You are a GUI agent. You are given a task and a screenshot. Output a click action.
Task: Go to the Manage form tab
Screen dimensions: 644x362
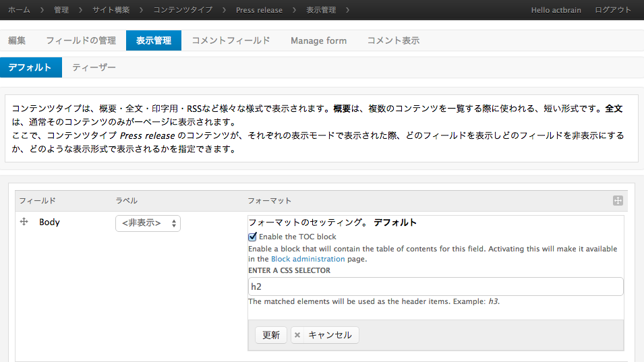[x=318, y=40]
